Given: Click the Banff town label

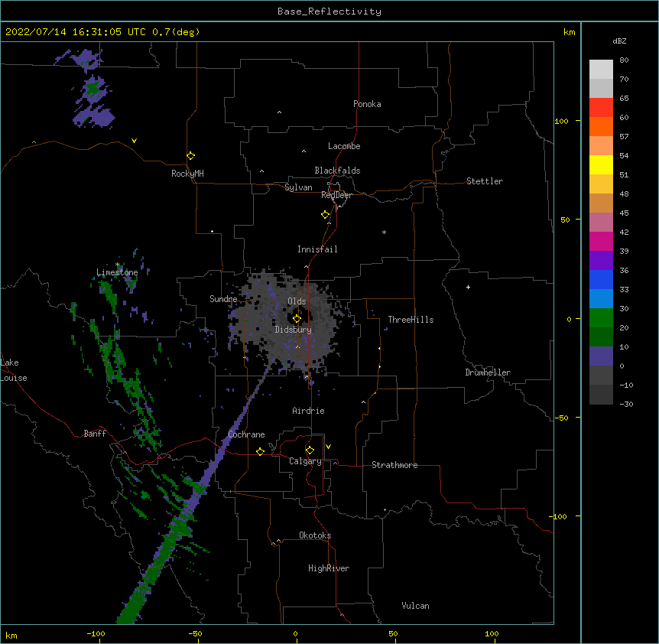Looking at the screenshot, I should click(x=95, y=434).
